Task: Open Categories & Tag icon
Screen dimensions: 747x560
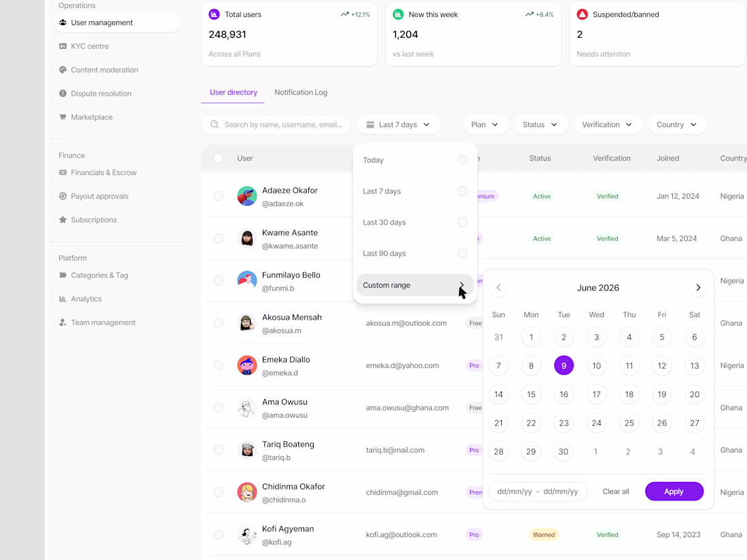Action: click(x=62, y=275)
